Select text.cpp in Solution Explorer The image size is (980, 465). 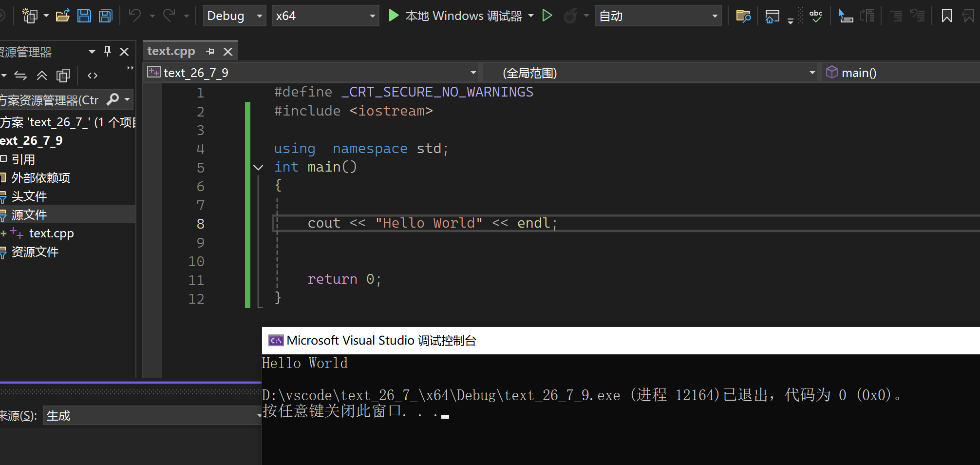tap(51, 233)
